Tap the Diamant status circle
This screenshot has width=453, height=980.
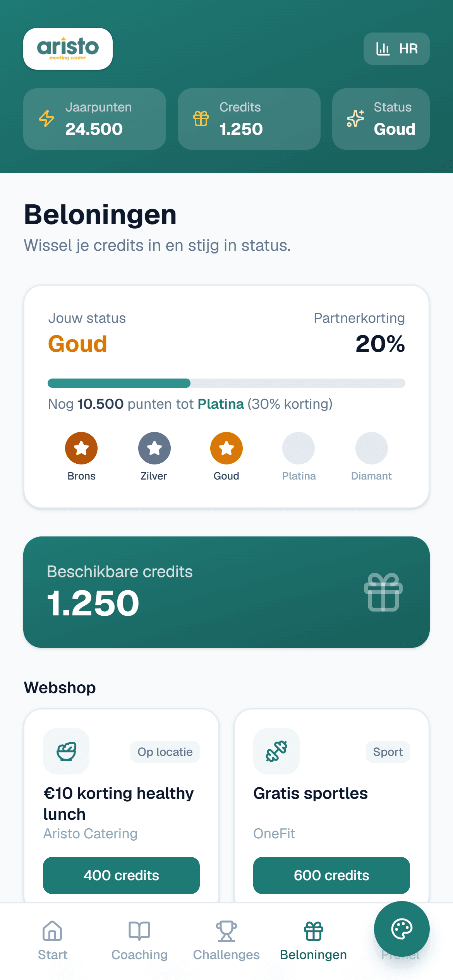tap(372, 448)
